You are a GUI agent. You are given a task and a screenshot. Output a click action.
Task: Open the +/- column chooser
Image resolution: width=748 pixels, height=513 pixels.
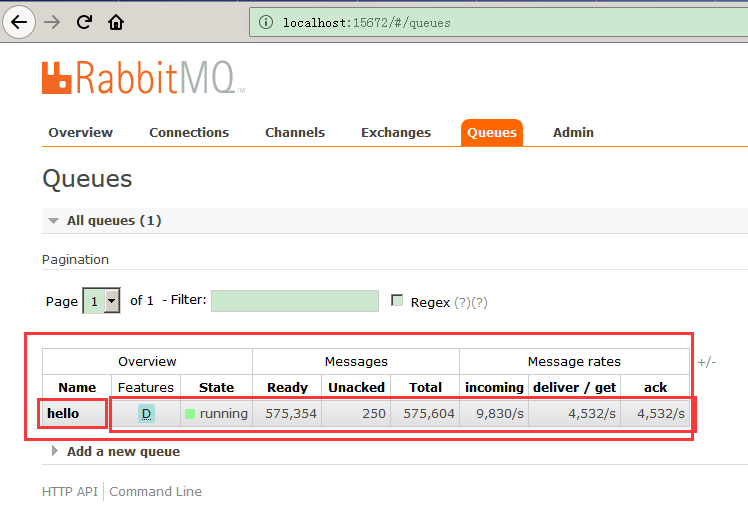[x=706, y=362]
